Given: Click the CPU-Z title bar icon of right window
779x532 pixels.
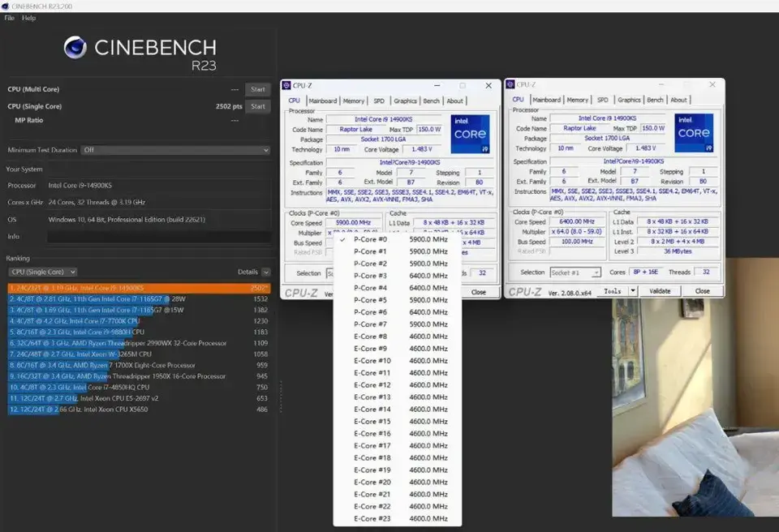Looking at the screenshot, I should [x=510, y=84].
